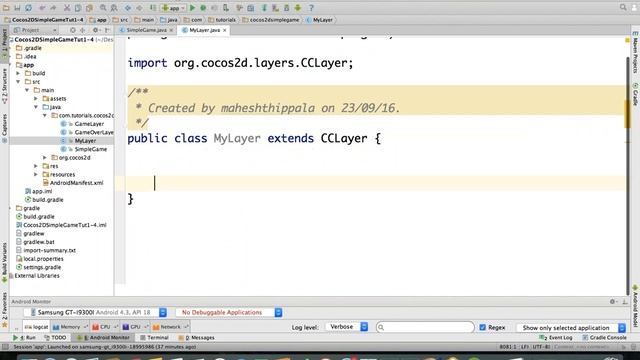Screen dimensions: 640x360
Task: Click the Collapse All icon in Project panel
Action: click(82, 30)
